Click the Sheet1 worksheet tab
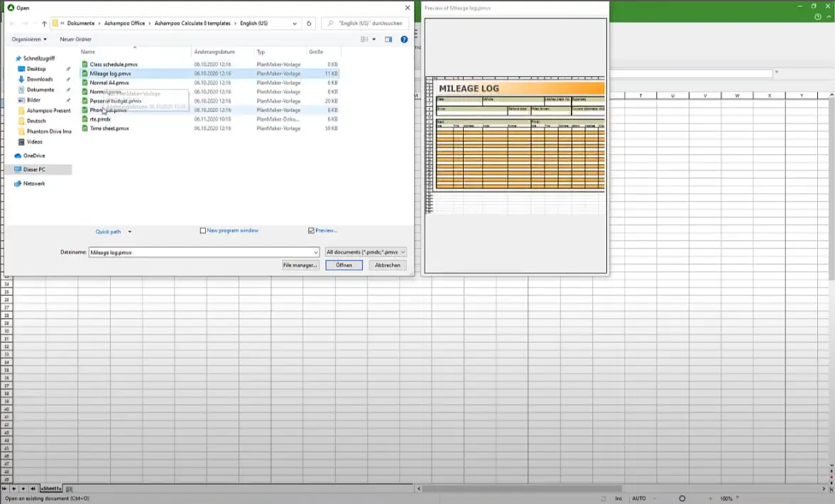The image size is (835, 504). [x=51, y=489]
